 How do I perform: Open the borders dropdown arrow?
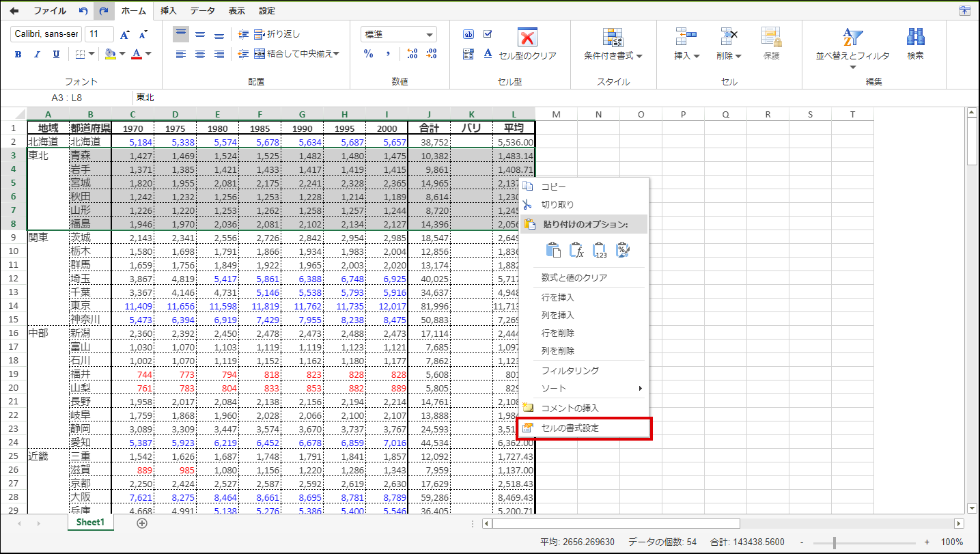(93, 54)
